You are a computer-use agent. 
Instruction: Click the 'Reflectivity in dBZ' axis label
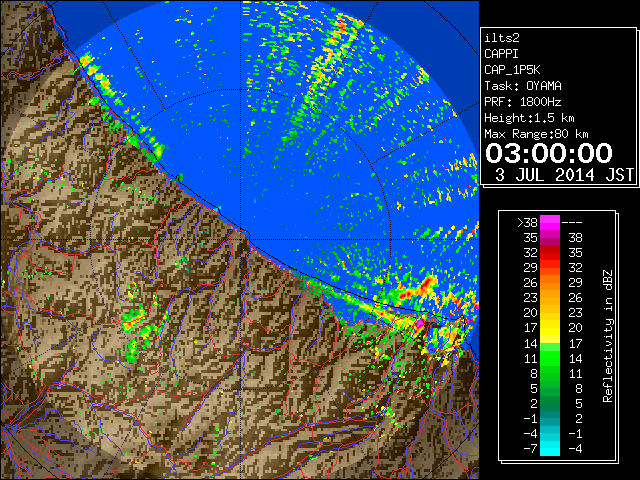(x=607, y=336)
